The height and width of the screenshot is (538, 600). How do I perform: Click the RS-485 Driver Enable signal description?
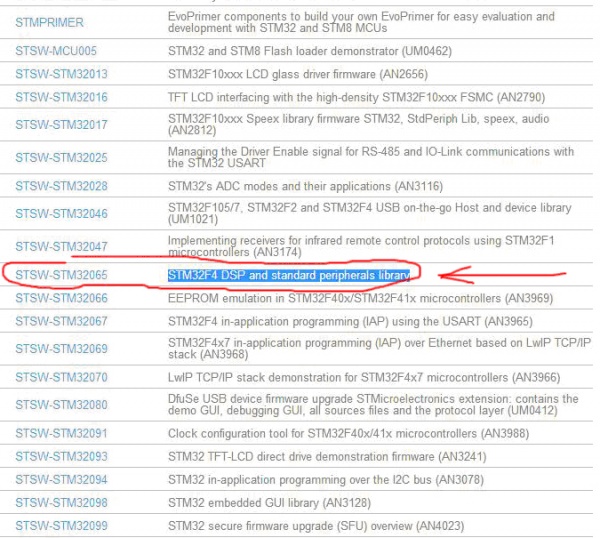(x=371, y=157)
